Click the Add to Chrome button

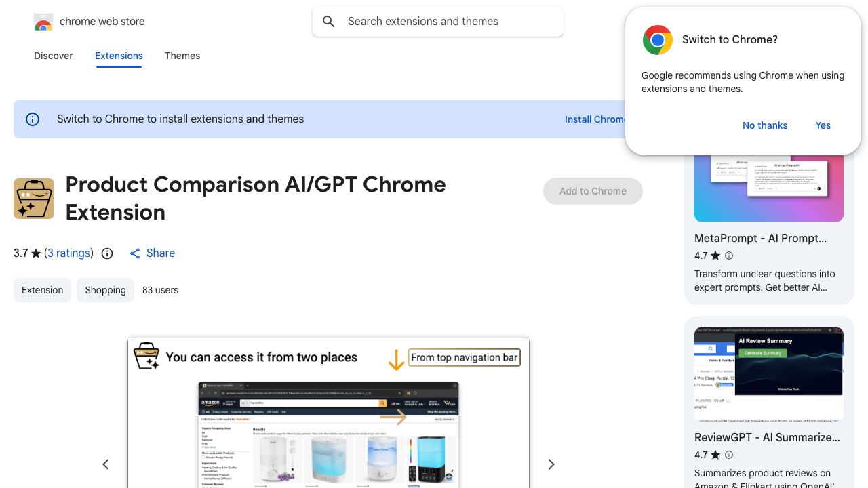point(593,191)
